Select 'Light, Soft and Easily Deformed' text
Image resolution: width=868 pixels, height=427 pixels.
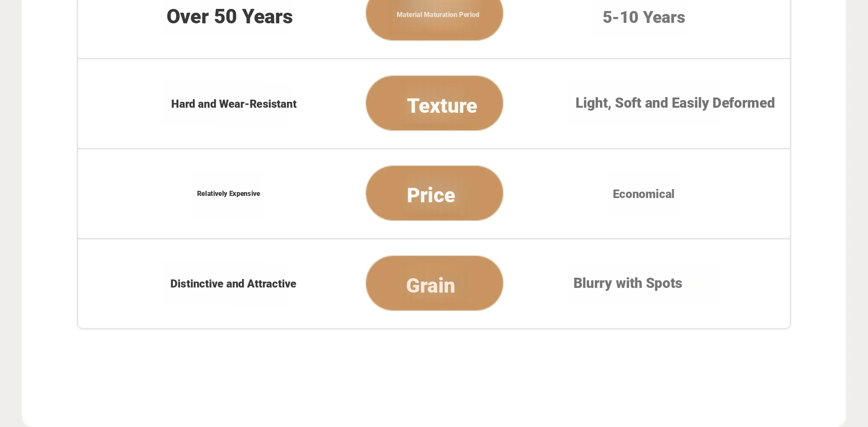click(675, 103)
